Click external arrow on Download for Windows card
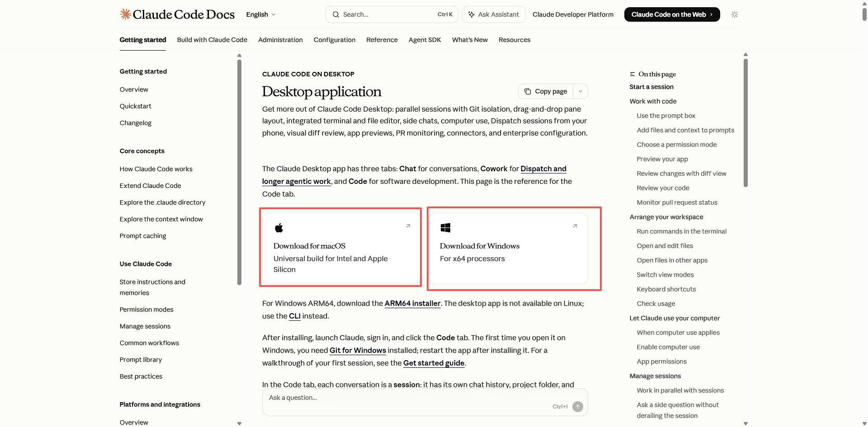 click(x=575, y=226)
